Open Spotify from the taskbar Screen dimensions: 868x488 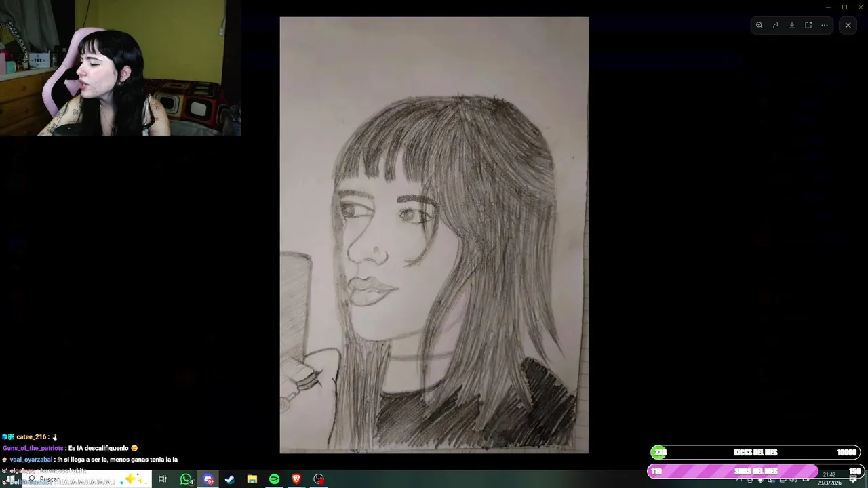click(x=274, y=479)
